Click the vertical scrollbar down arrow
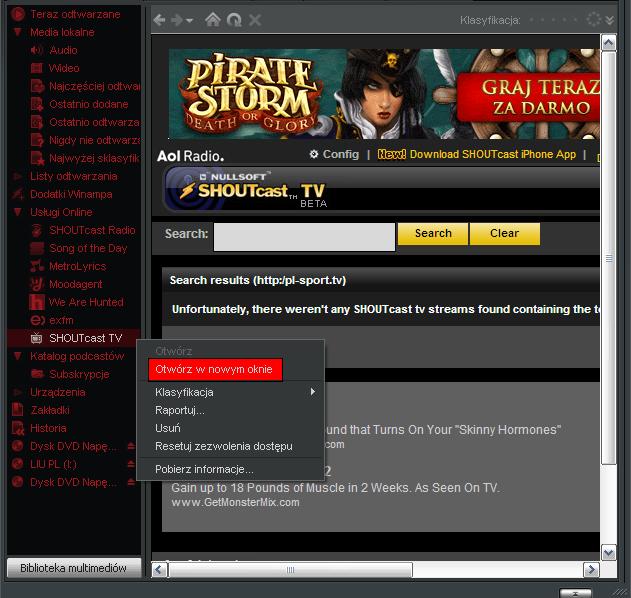 click(608, 553)
